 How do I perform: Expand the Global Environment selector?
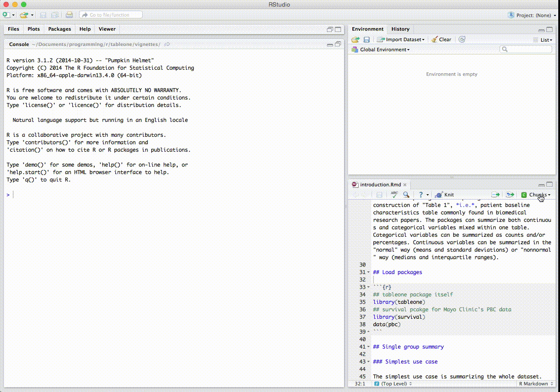[x=380, y=49]
